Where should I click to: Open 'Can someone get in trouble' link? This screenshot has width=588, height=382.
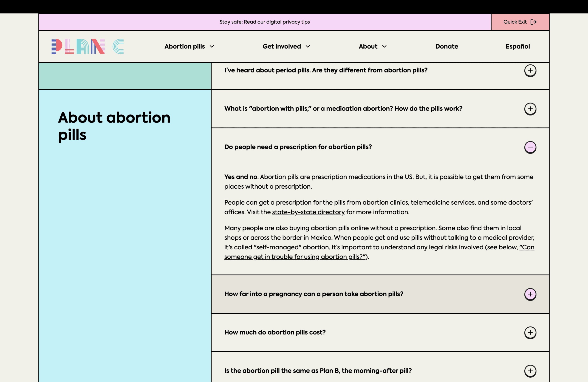[x=379, y=252]
